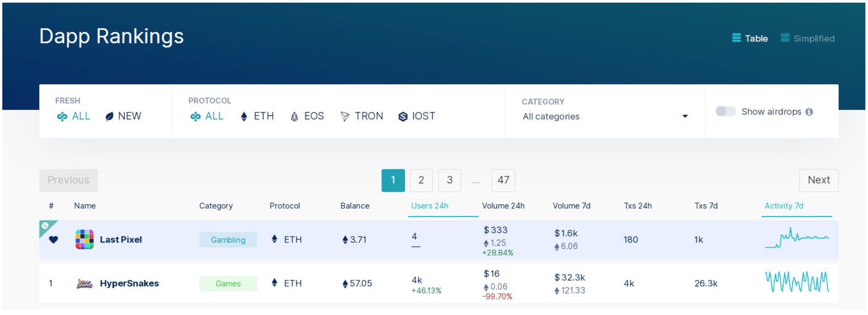The image size is (868, 315).
Task: Click the HyperSnakes dapp logo
Action: (84, 283)
